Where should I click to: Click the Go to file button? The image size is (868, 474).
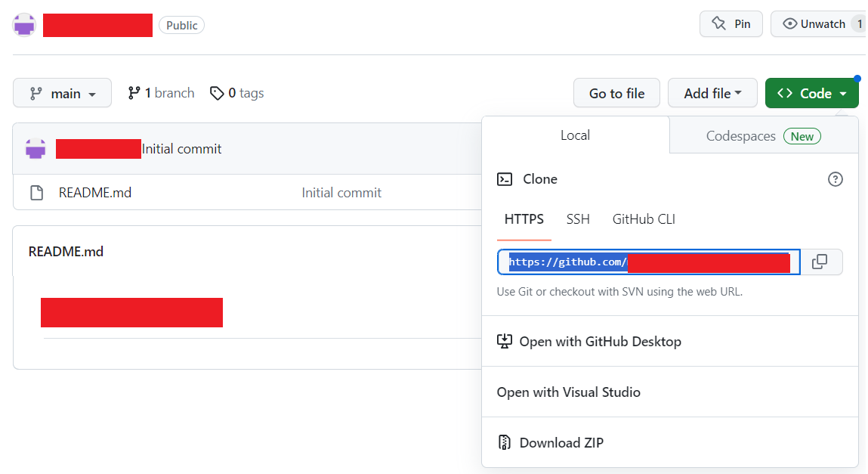pos(616,93)
